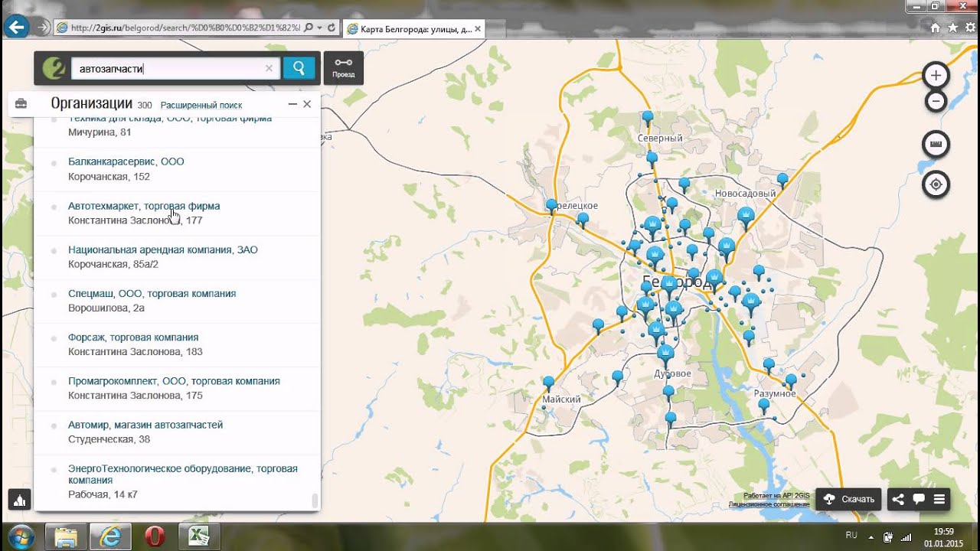Image resolution: width=980 pixels, height=551 pixels.
Task: Click address Рабочая, 14 к7
Action: [103, 494]
